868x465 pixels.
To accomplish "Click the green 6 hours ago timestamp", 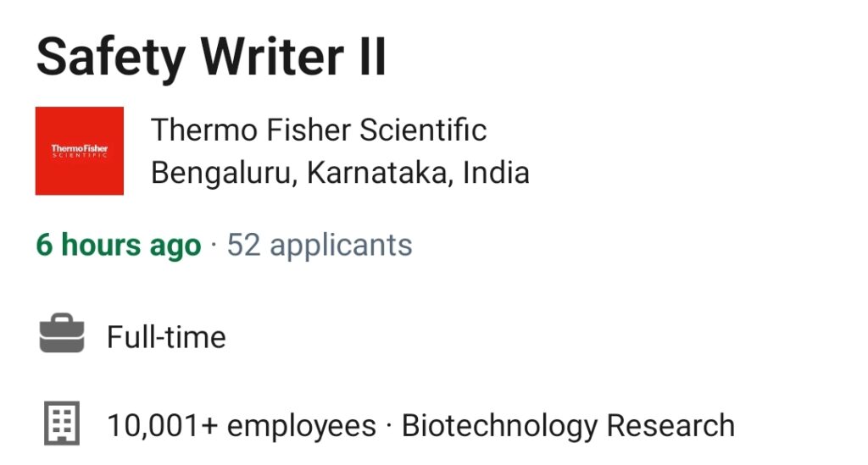I will point(119,245).
